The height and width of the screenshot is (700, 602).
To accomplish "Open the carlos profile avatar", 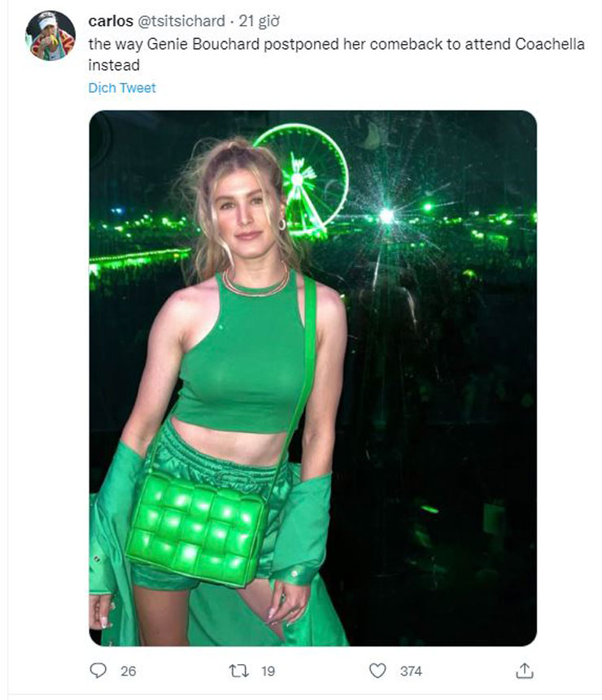I will coord(50,36).
